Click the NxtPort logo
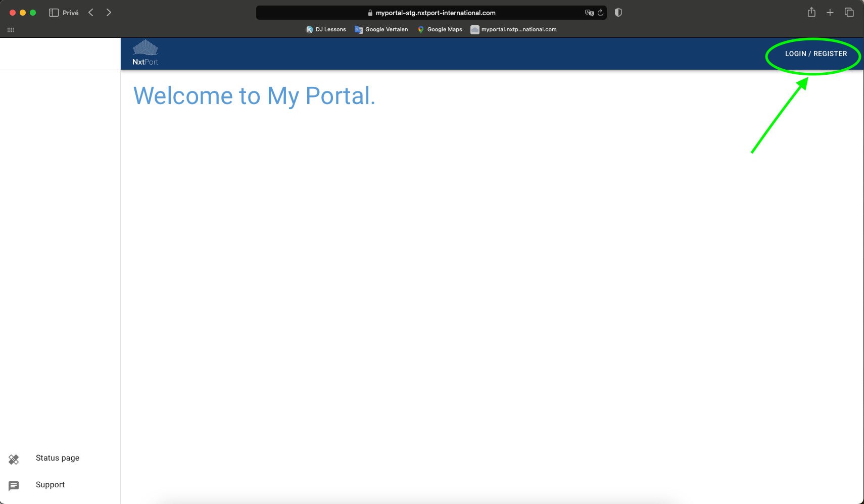Image resolution: width=864 pixels, height=504 pixels. pyautogui.click(x=145, y=53)
